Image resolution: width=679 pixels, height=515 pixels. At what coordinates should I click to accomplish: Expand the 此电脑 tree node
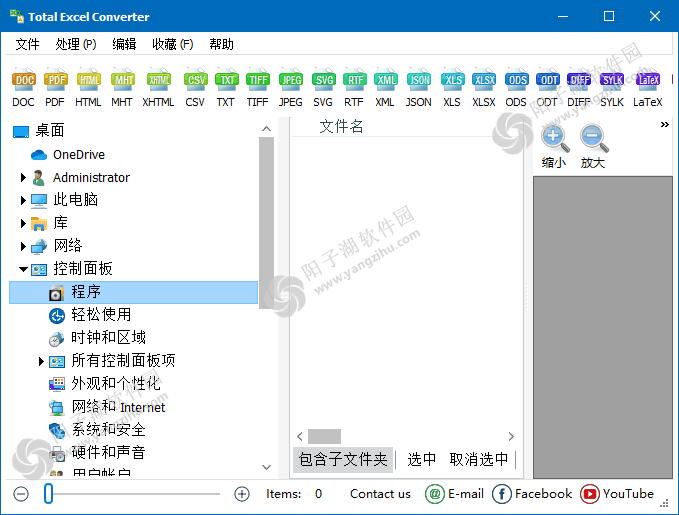pos(23,200)
